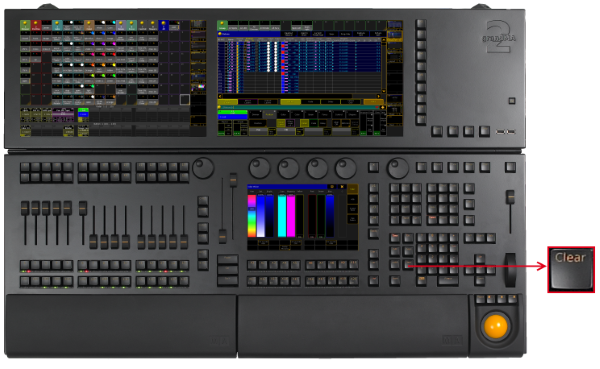Click the left arrow of the sheet's horizontal scrollbar

220,96
